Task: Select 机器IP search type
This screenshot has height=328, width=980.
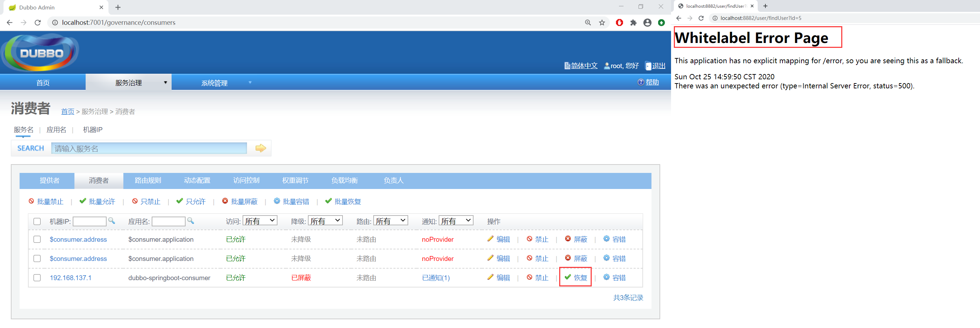Action: (93, 130)
